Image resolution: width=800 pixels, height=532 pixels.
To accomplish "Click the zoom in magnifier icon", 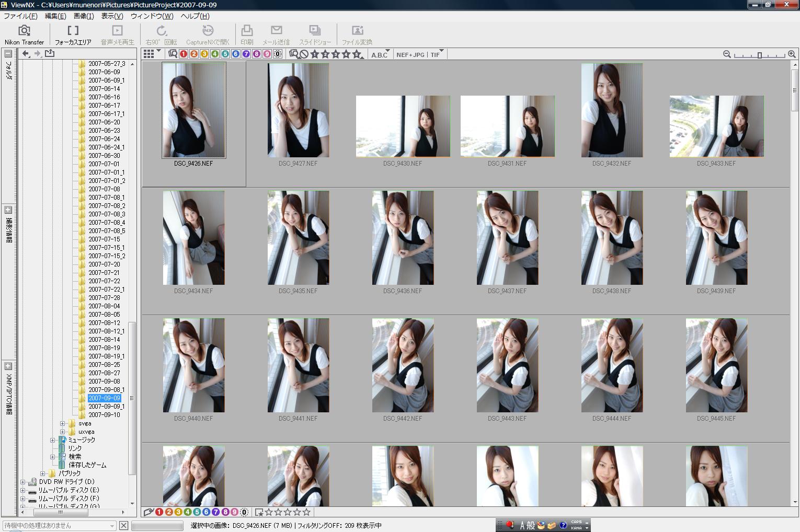I will pyautogui.click(x=792, y=54).
